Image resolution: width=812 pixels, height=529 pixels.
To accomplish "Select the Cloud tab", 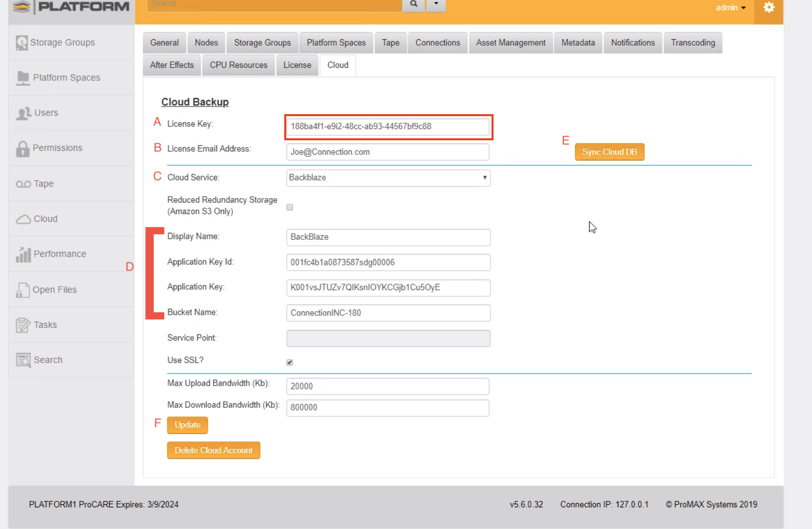I will tap(338, 65).
